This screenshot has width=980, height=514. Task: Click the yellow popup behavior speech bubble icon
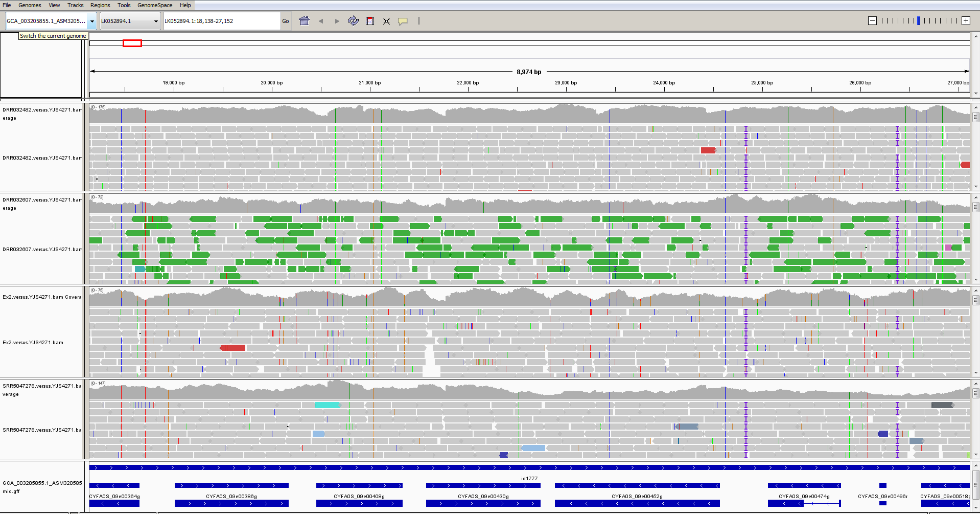pos(403,21)
